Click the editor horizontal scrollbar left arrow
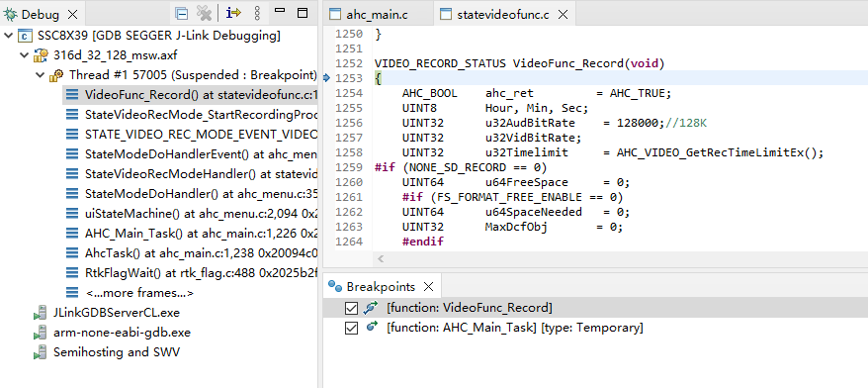Screen dimensions: 868x388 click(381, 258)
